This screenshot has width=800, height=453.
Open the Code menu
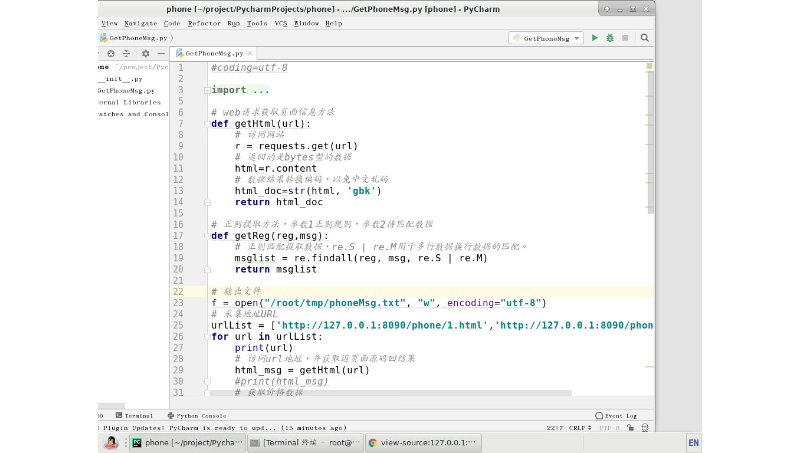pos(172,23)
